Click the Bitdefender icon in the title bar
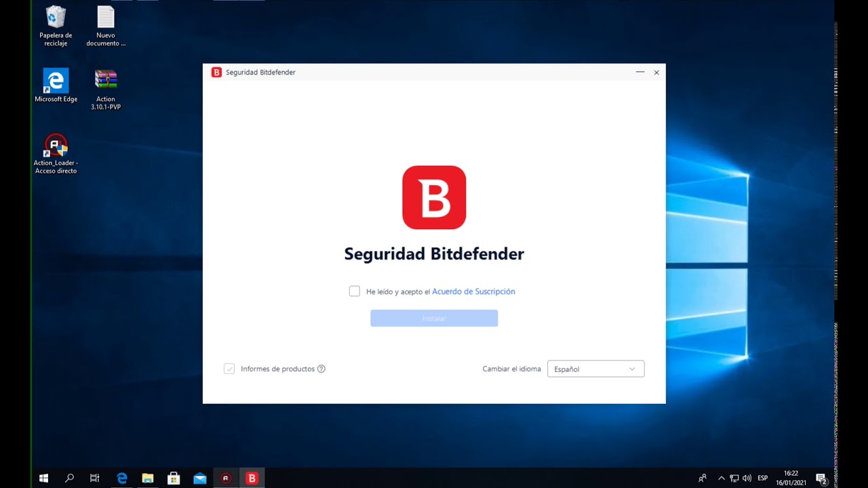Image resolution: width=868 pixels, height=488 pixels. click(216, 72)
